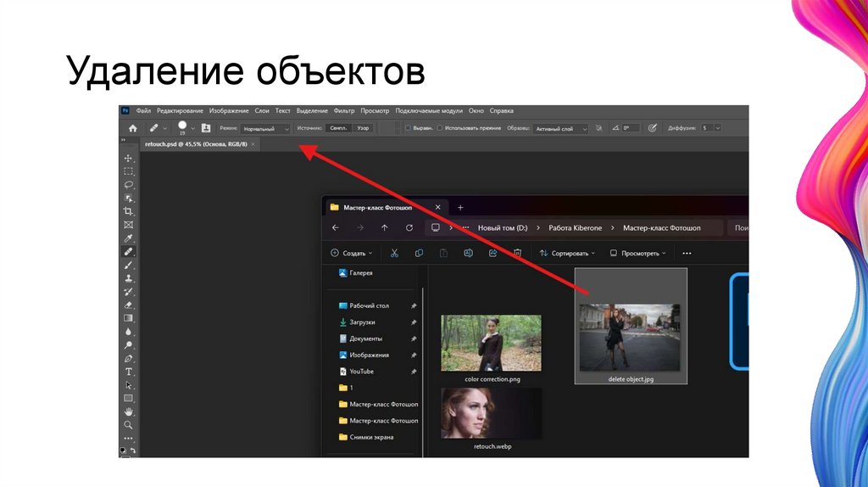Click Cut icon in Explorer toolbar
The image size is (868, 487).
point(394,253)
